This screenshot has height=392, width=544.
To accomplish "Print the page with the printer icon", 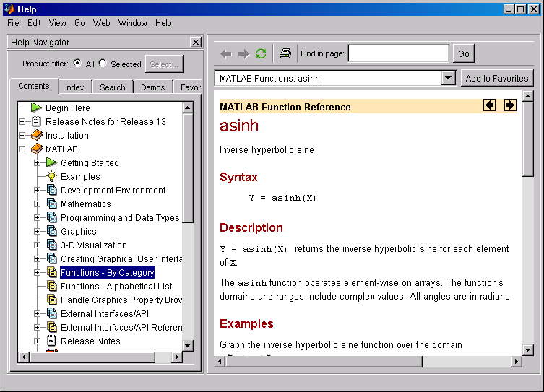I will [x=285, y=53].
